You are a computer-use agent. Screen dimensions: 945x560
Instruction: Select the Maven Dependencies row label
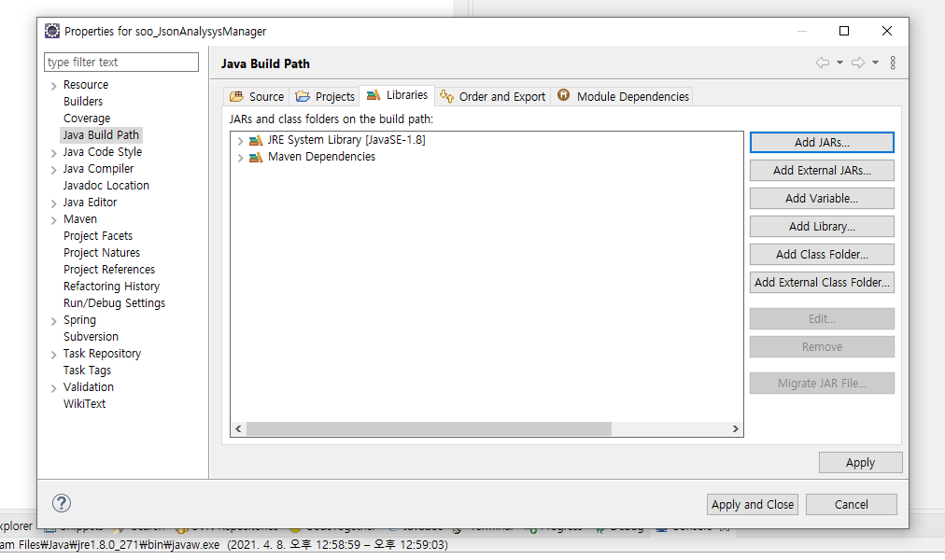[x=322, y=157]
